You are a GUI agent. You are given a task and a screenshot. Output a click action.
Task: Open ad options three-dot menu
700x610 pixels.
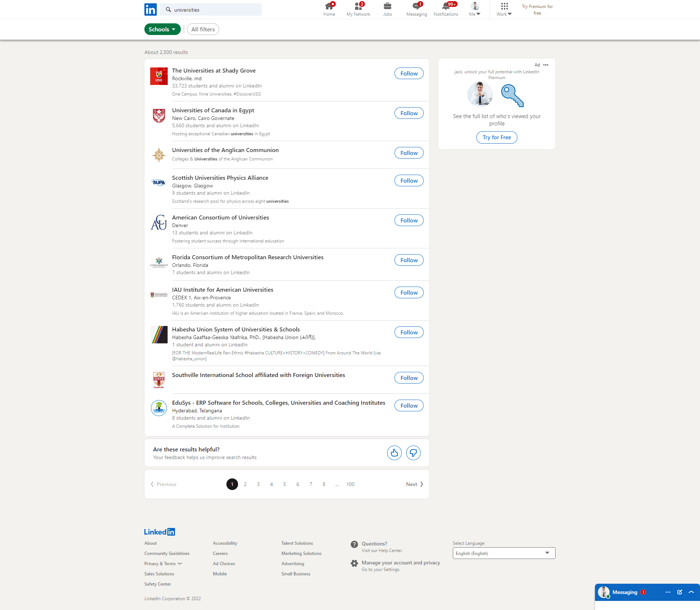[546, 65]
